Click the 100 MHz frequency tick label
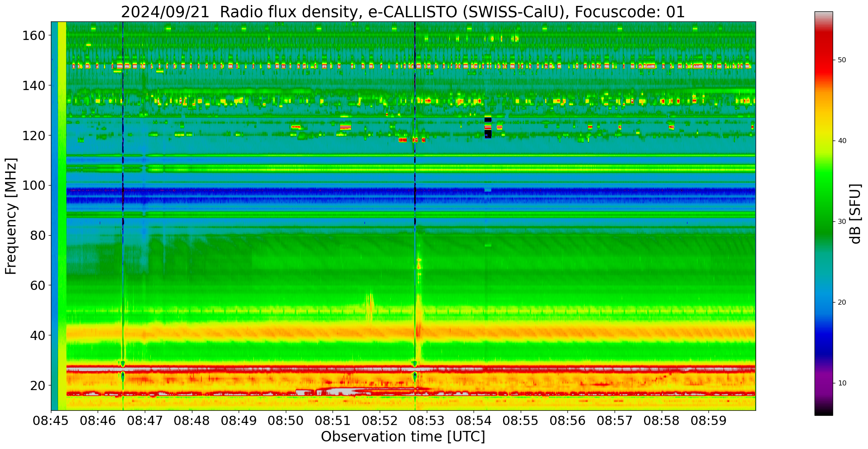868x449 pixels. click(34, 186)
